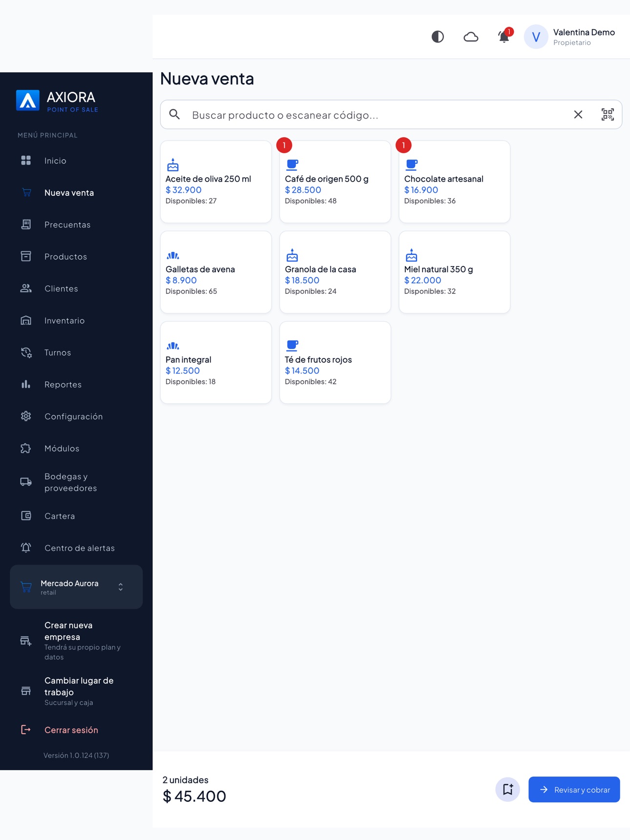The width and height of the screenshot is (630, 840).
Task: Open the barcode QR scanner icon
Action: [608, 115]
